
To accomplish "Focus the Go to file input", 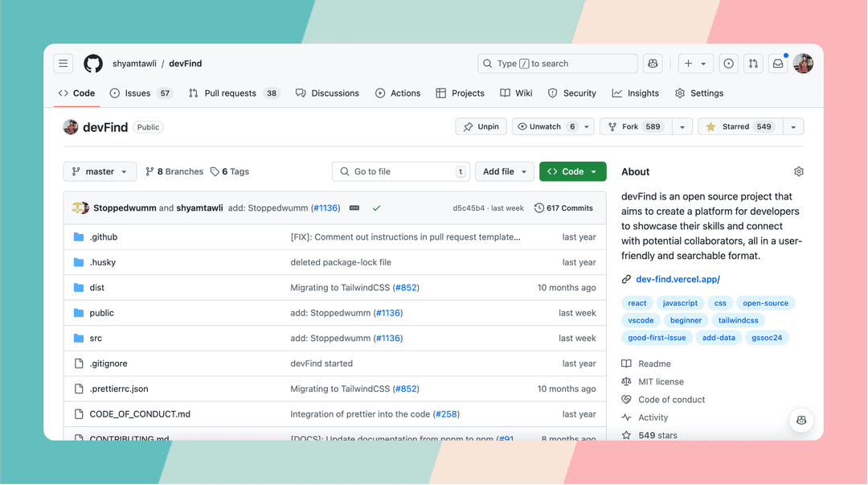I will coord(401,172).
